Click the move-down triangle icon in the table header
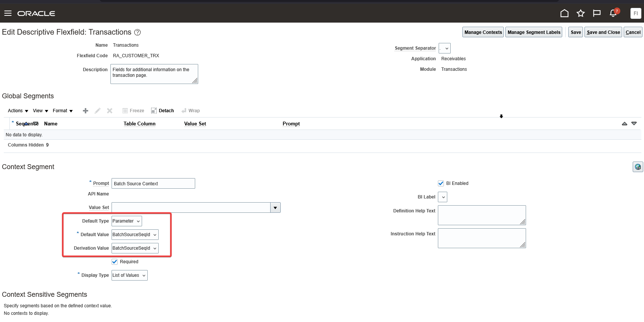The height and width of the screenshot is (322, 644). tap(634, 124)
